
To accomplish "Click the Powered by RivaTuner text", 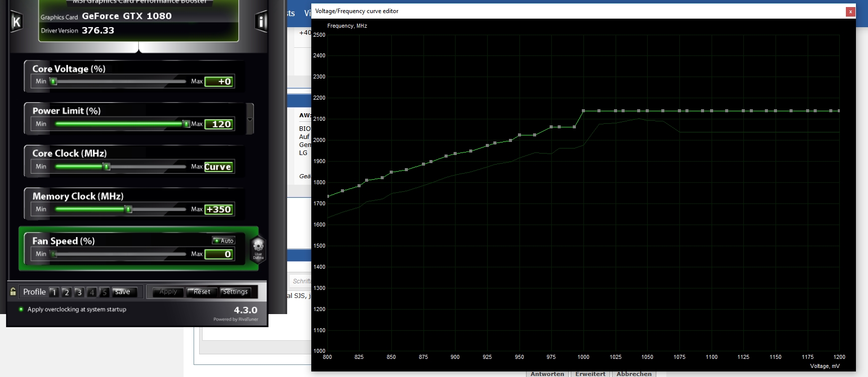I will (x=236, y=319).
